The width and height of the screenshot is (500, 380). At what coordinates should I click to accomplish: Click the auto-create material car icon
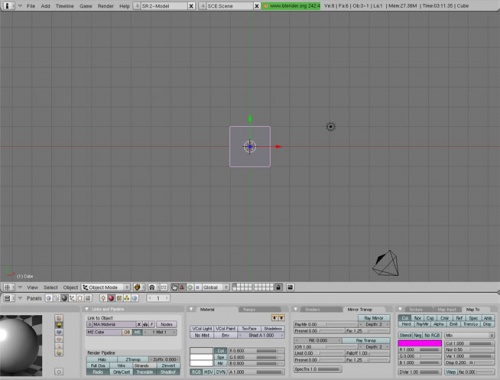[145, 324]
